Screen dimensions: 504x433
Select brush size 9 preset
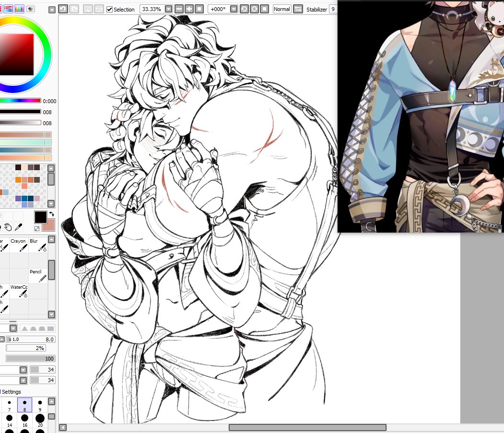40,405
